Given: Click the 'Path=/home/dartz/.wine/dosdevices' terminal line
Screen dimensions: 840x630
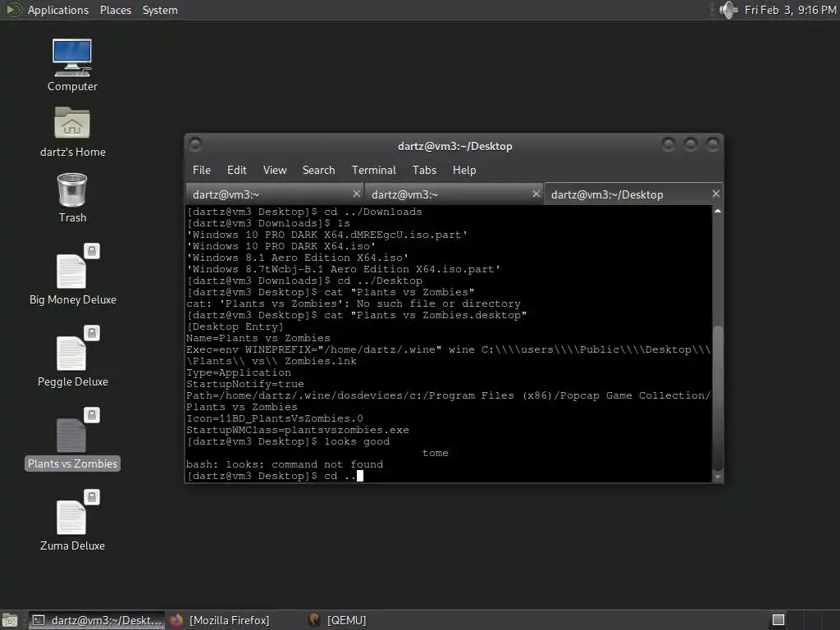Looking at the screenshot, I should (449, 401).
